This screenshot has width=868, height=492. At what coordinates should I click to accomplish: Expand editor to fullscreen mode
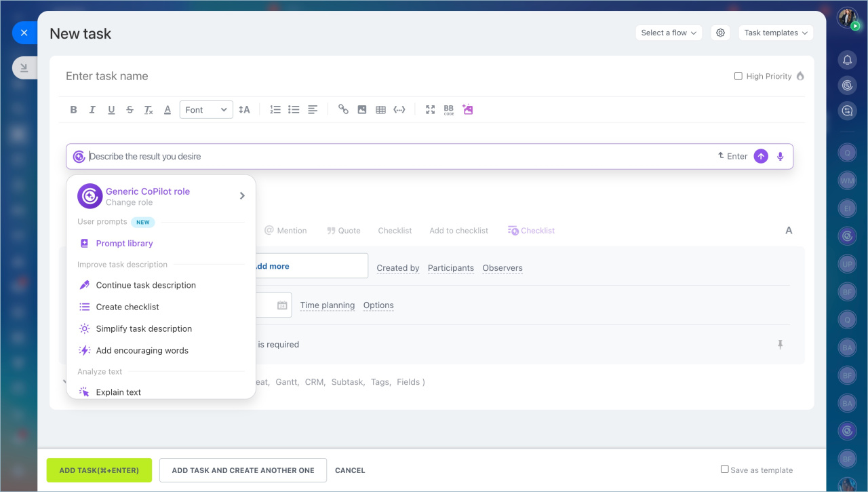pos(430,109)
